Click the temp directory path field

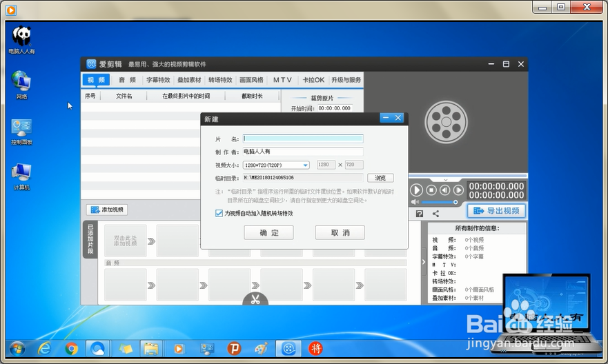tap(303, 178)
